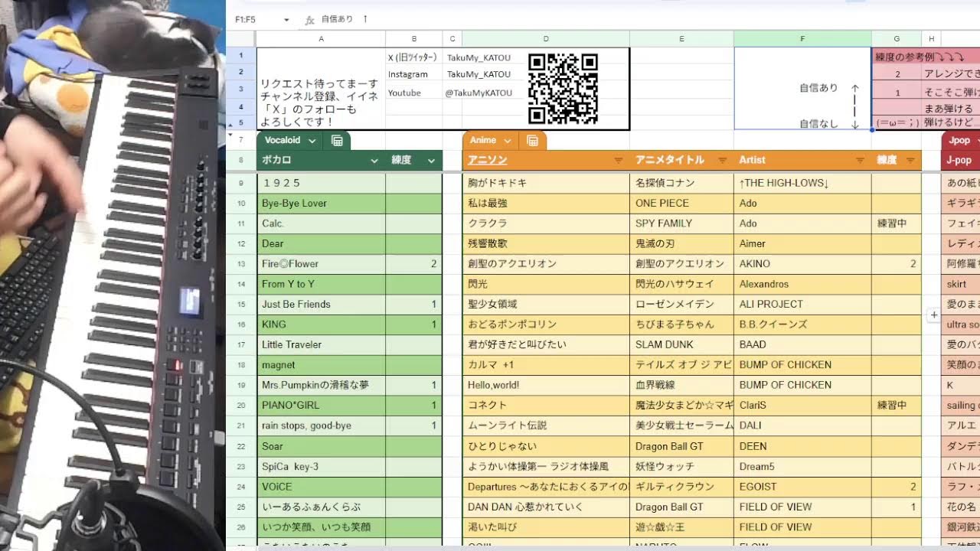Click 練習中 cell in コネクト row

point(897,405)
